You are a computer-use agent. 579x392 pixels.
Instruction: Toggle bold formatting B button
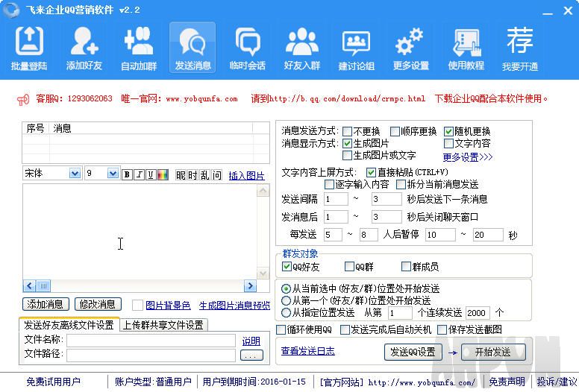(127, 174)
